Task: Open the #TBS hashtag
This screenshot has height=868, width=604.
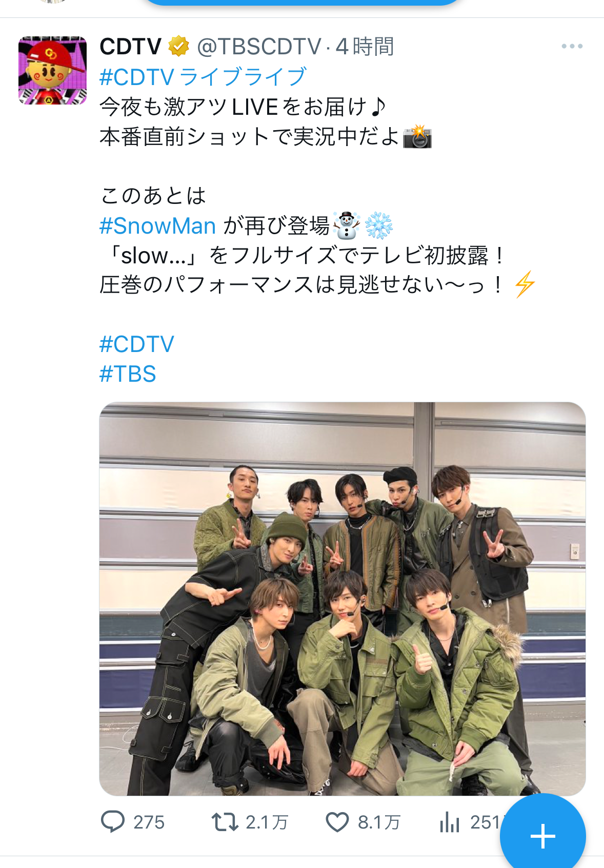Action: (128, 374)
